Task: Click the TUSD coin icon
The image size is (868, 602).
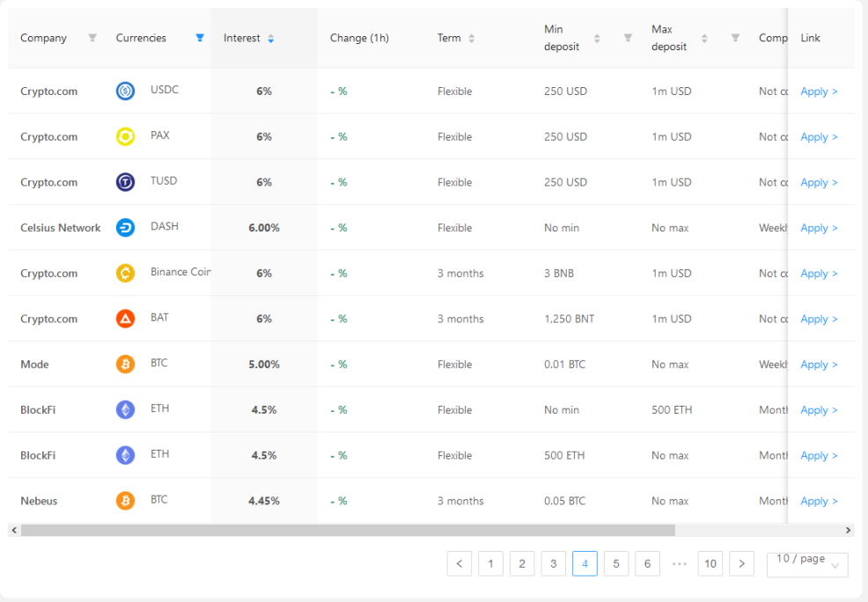Action: click(125, 182)
